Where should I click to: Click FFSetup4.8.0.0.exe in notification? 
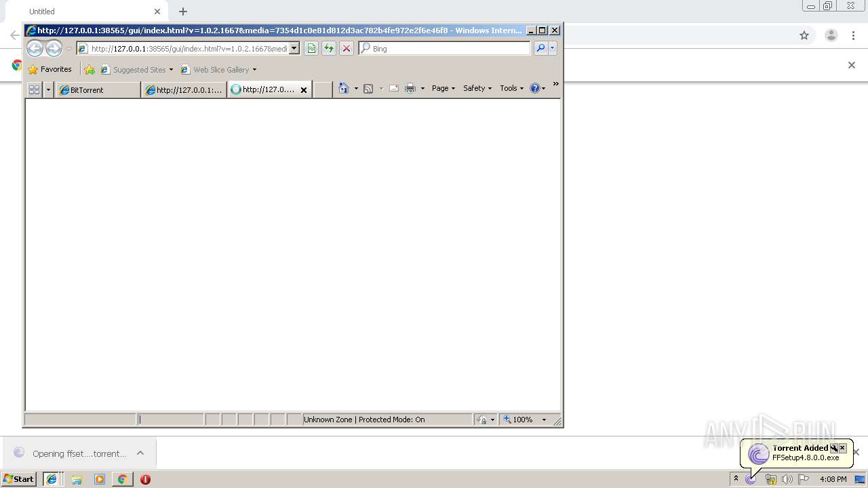pyautogui.click(x=806, y=457)
